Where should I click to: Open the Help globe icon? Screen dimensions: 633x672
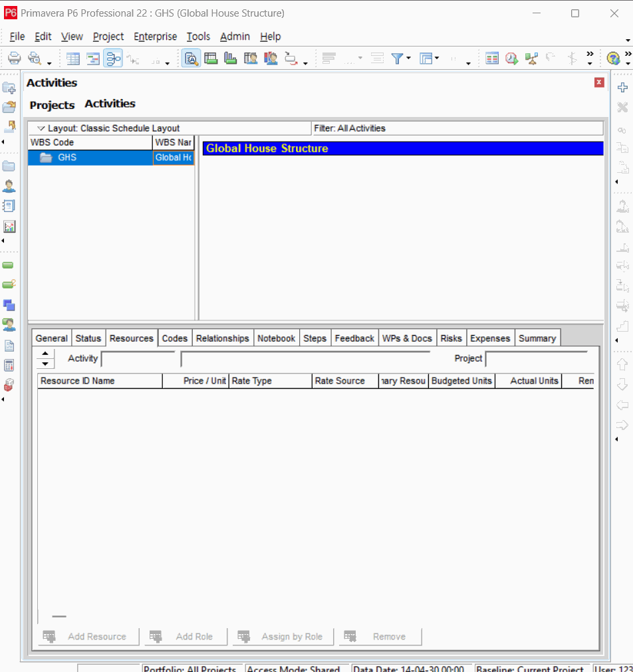pos(613,58)
